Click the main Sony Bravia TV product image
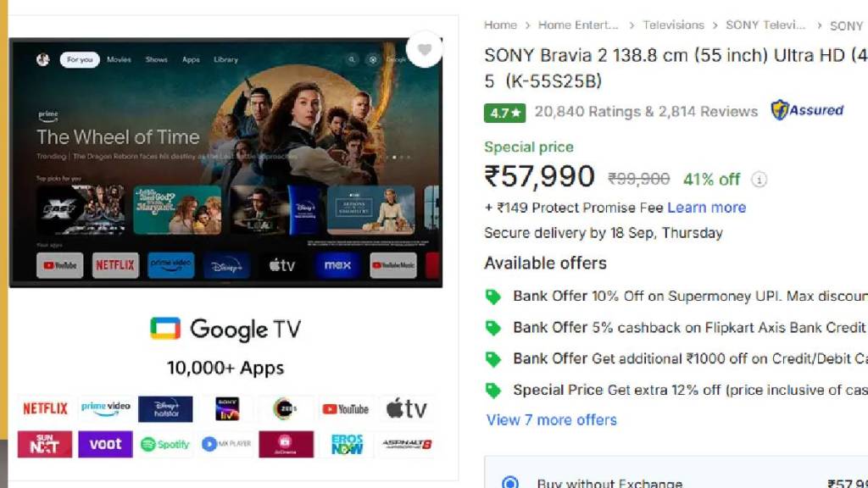The image size is (868, 488). (225, 163)
